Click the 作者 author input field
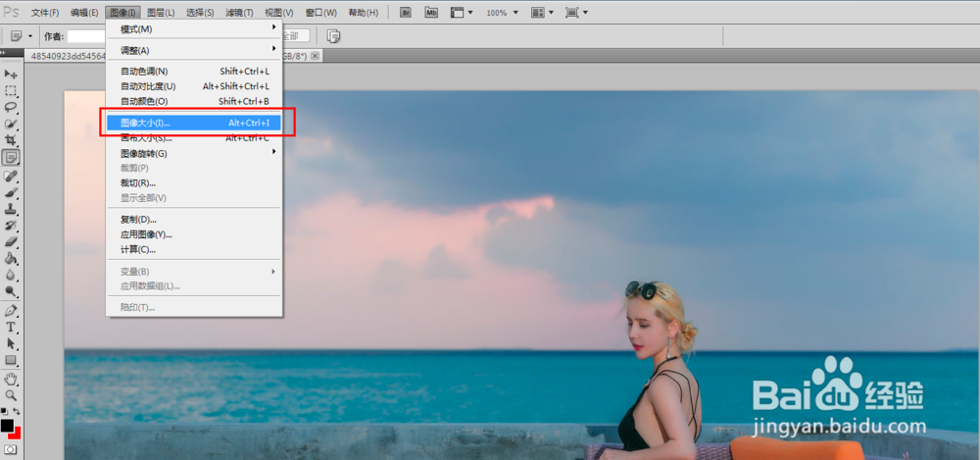980x460 pixels. (86, 36)
